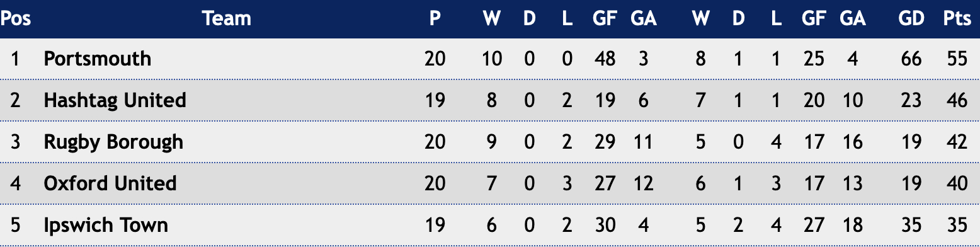980x247 pixels.
Task: Click Portsmouth's home goals for 48
Action: [x=605, y=59]
